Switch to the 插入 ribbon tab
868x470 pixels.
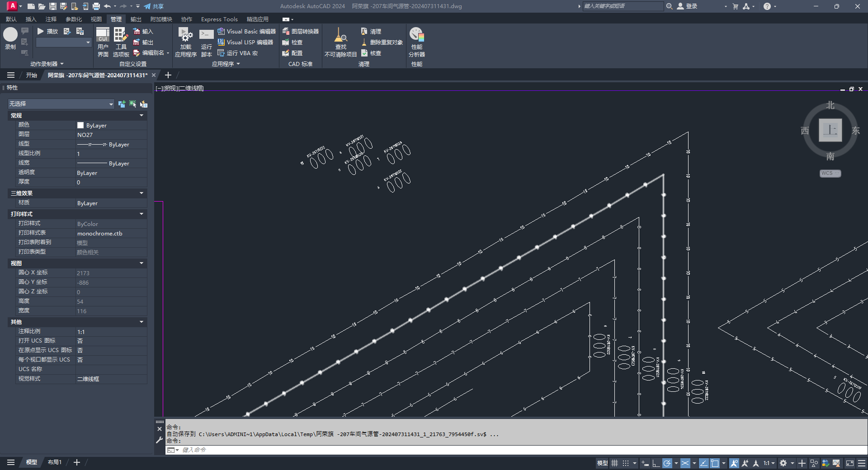(31, 19)
